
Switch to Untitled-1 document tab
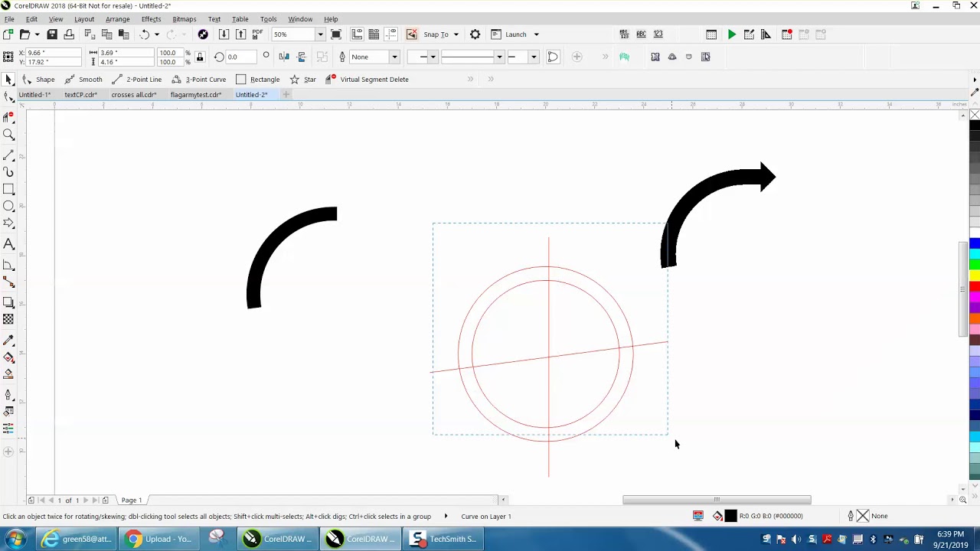[34, 95]
